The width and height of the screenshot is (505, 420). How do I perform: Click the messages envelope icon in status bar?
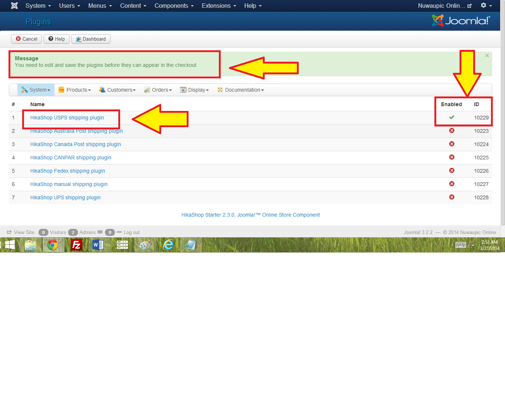pos(100,232)
